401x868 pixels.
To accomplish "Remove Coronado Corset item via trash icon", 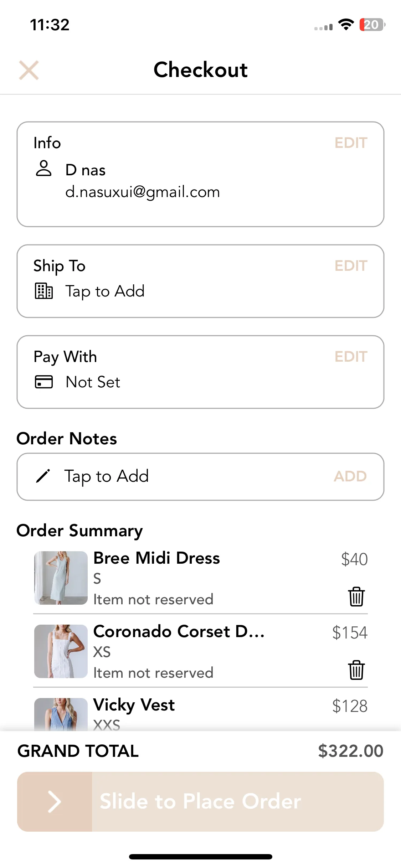I will pos(356,670).
